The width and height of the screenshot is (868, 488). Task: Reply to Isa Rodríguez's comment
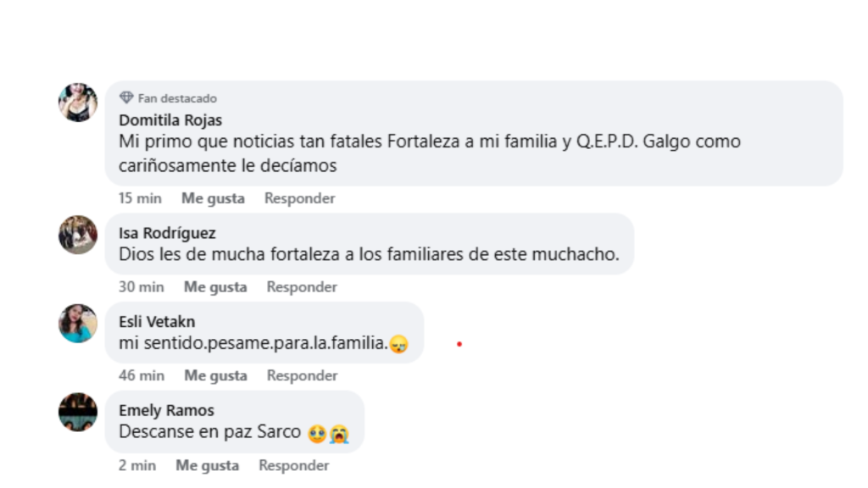coord(301,286)
